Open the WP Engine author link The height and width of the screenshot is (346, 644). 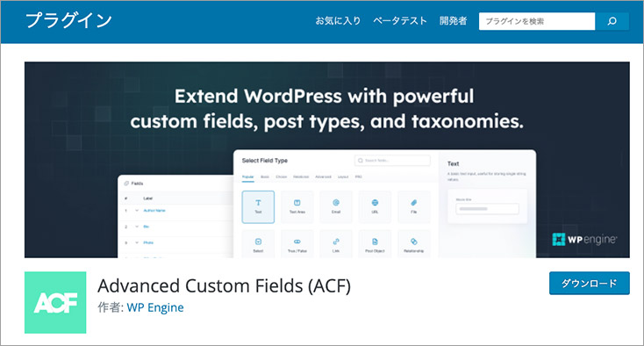(155, 307)
